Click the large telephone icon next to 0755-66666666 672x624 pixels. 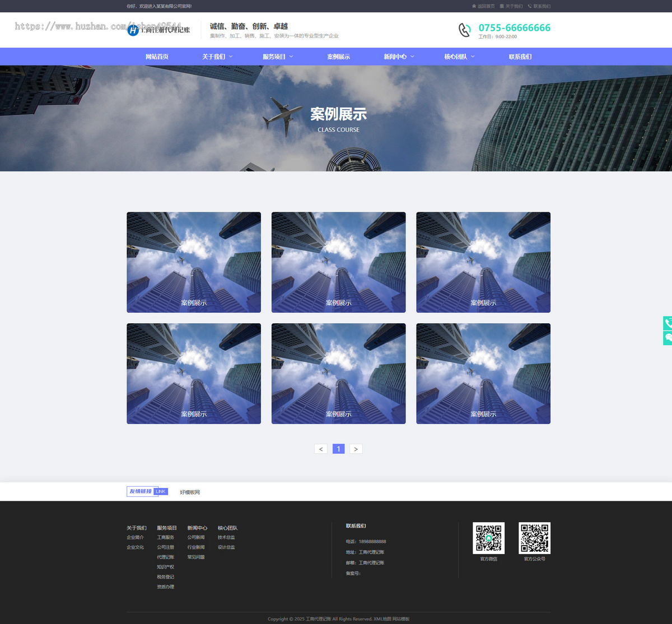pos(464,30)
